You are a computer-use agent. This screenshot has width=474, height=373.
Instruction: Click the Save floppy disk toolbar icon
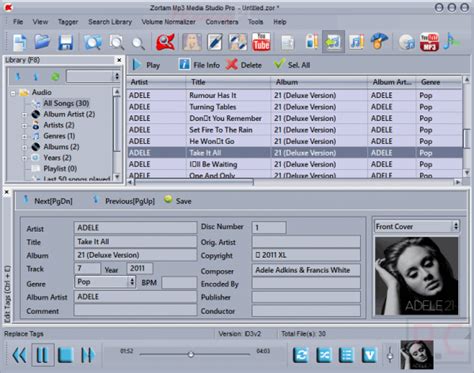click(x=65, y=42)
